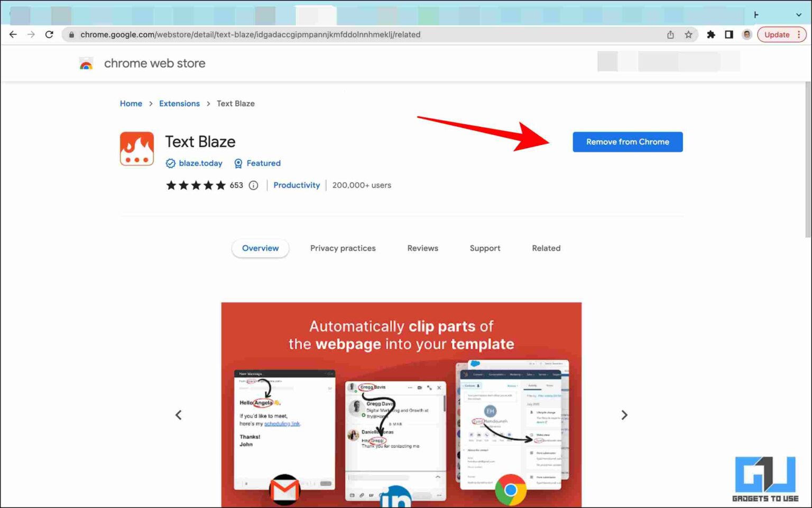
Task: Click the Update button
Action: pyautogui.click(x=776, y=34)
